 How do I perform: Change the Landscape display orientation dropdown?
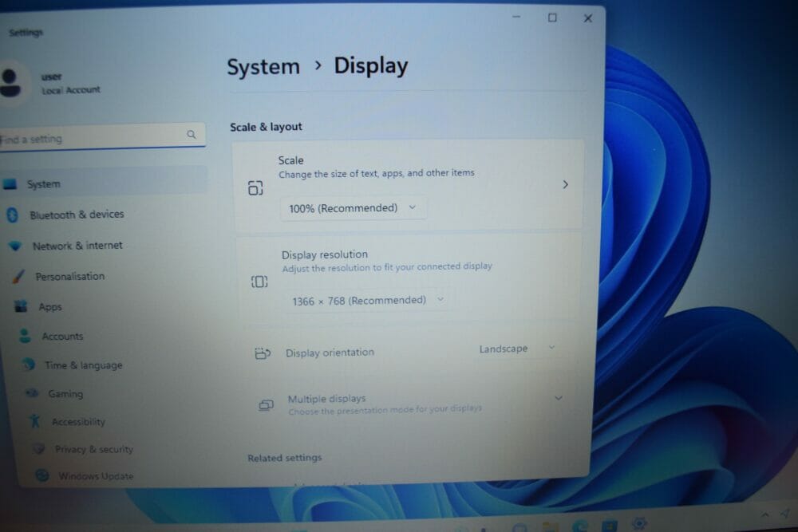pos(516,349)
